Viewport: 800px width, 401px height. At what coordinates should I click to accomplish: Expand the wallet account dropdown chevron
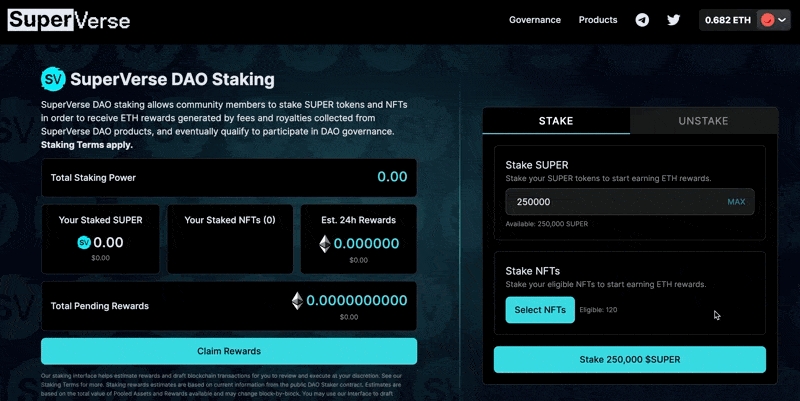point(783,20)
